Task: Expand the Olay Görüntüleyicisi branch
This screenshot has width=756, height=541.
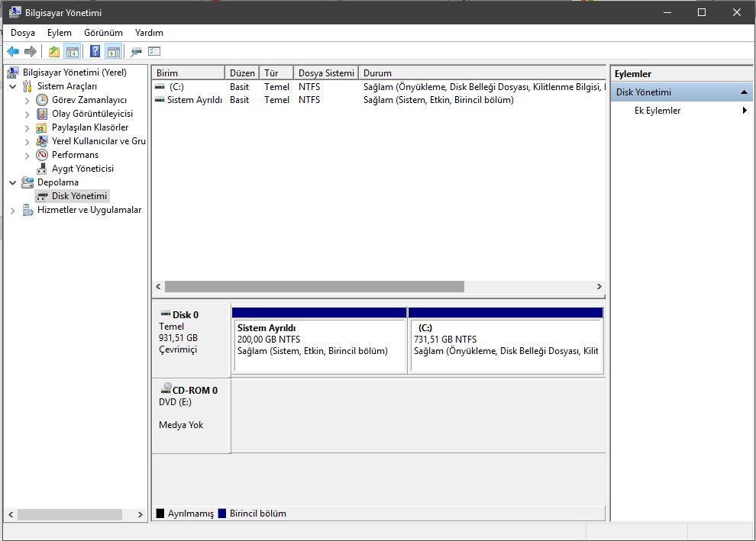Action: tap(27, 114)
